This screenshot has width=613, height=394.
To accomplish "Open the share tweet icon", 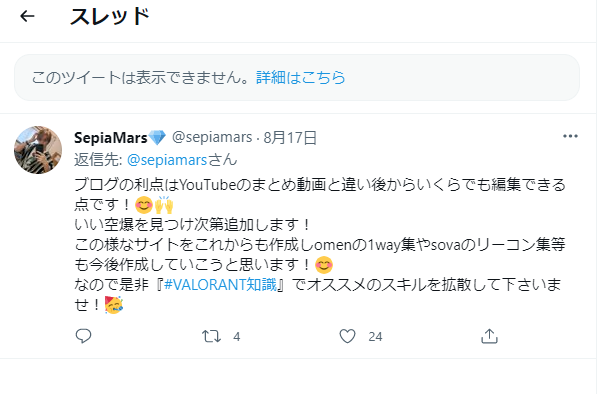I will [x=489, y=336].
